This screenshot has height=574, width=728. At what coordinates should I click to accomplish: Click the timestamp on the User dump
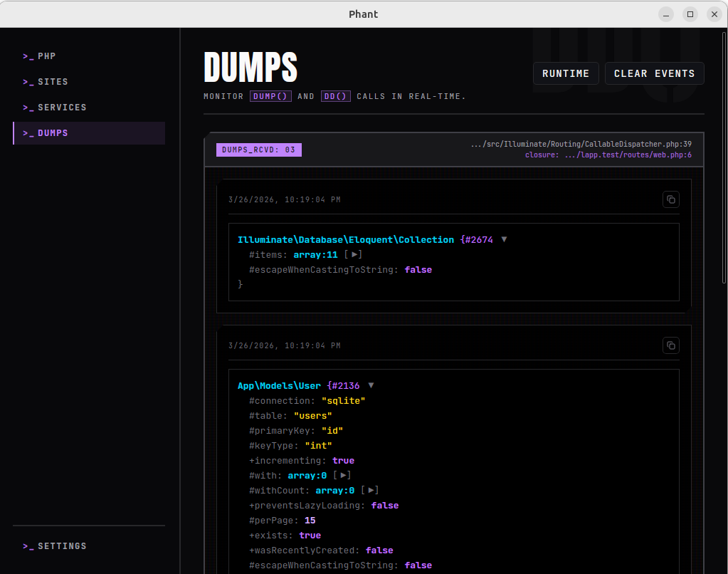click(285, 345)
